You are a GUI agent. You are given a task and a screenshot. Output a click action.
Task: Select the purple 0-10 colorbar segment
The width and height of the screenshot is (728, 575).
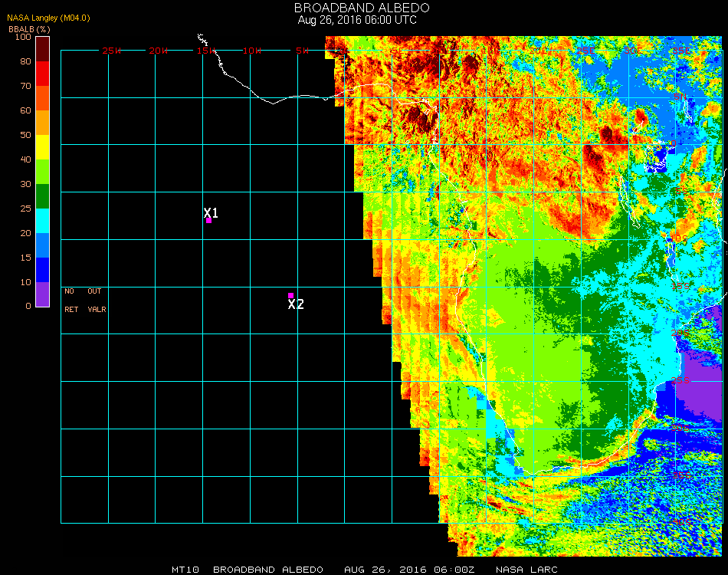coord(43,294)
